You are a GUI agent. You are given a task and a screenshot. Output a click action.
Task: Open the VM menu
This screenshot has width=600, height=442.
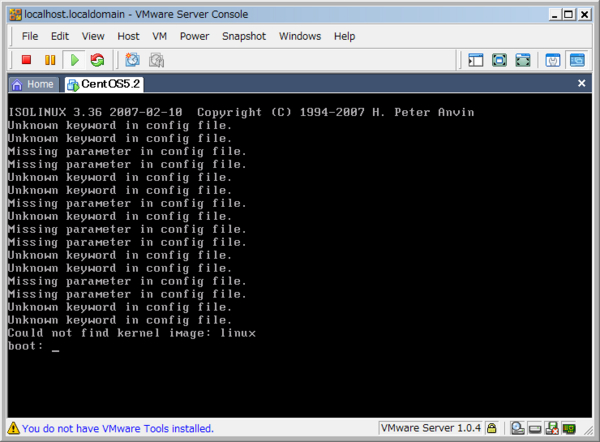tap(160, 36)
